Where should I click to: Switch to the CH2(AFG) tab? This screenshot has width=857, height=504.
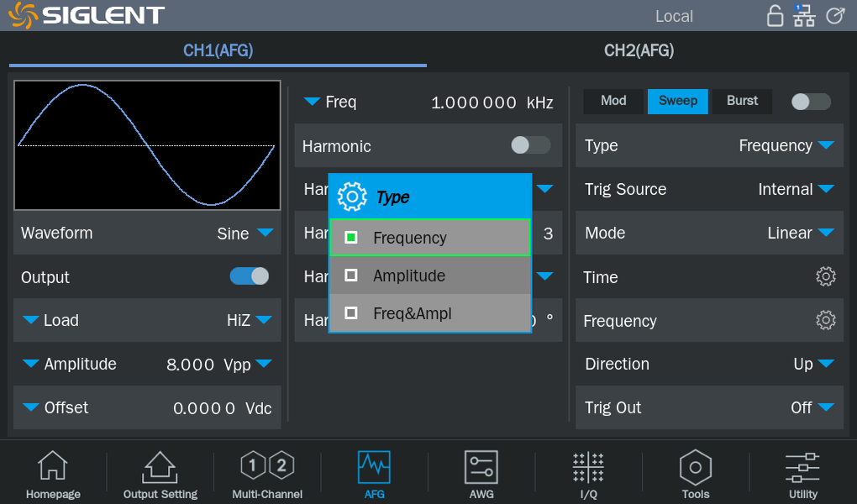[x=639, y=50]
